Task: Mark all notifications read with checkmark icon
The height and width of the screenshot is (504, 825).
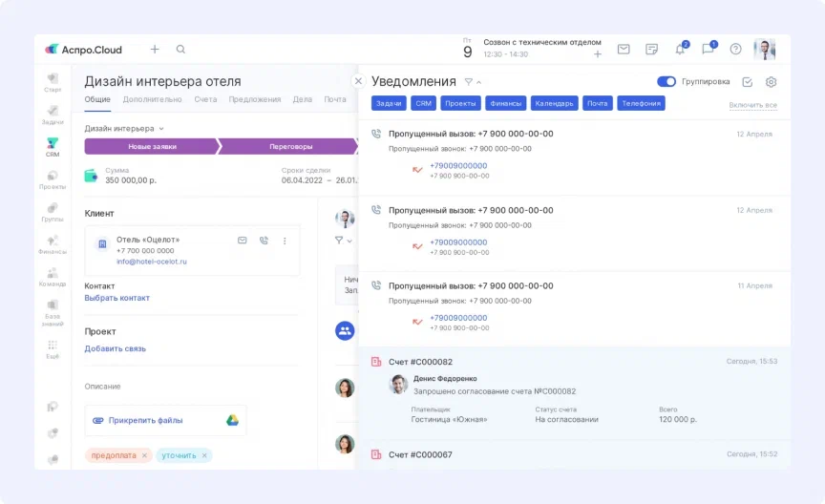Action: pos(748,82)
